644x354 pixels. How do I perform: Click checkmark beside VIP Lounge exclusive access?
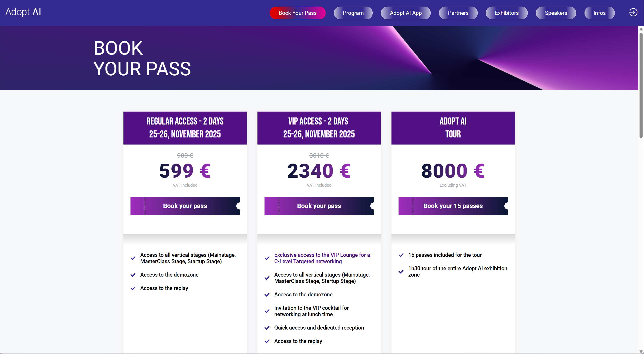[x=267, y=258]
